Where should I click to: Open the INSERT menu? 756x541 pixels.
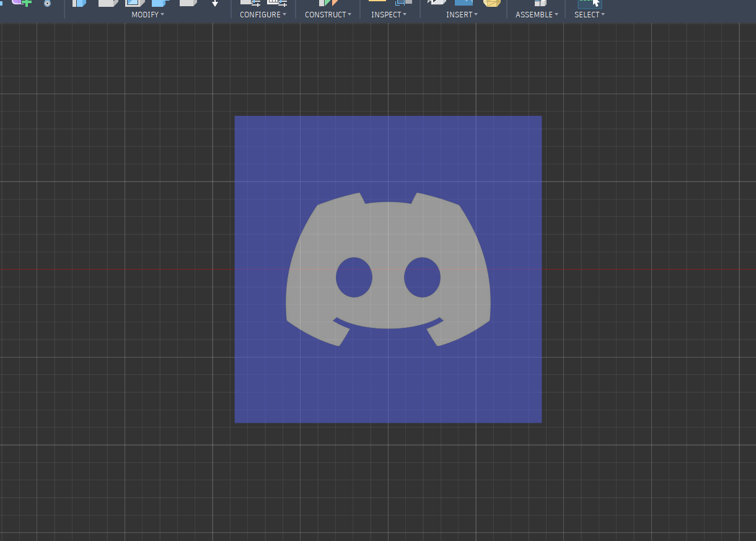coord(462,14)
